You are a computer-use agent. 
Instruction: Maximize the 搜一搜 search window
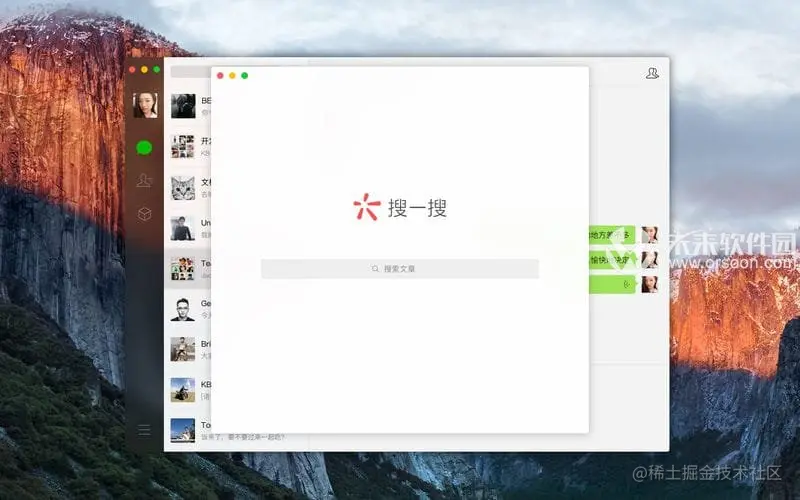coord(244,76)
